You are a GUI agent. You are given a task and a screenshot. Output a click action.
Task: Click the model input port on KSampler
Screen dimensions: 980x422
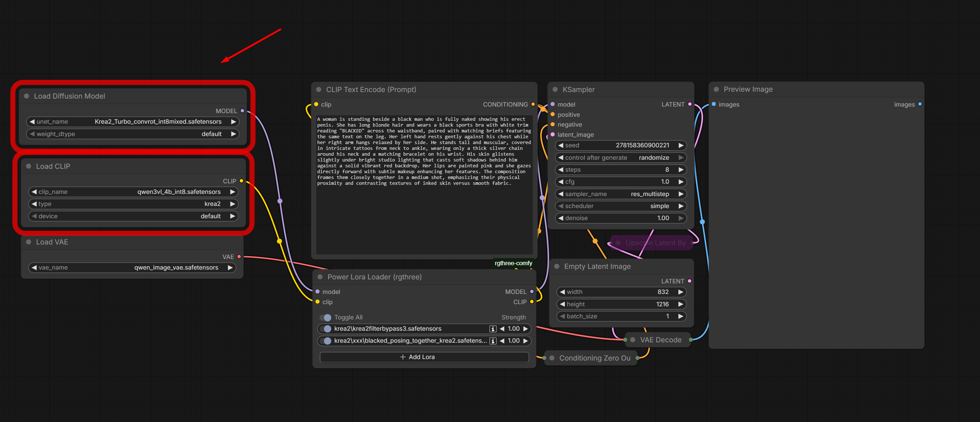coord(553,104)
